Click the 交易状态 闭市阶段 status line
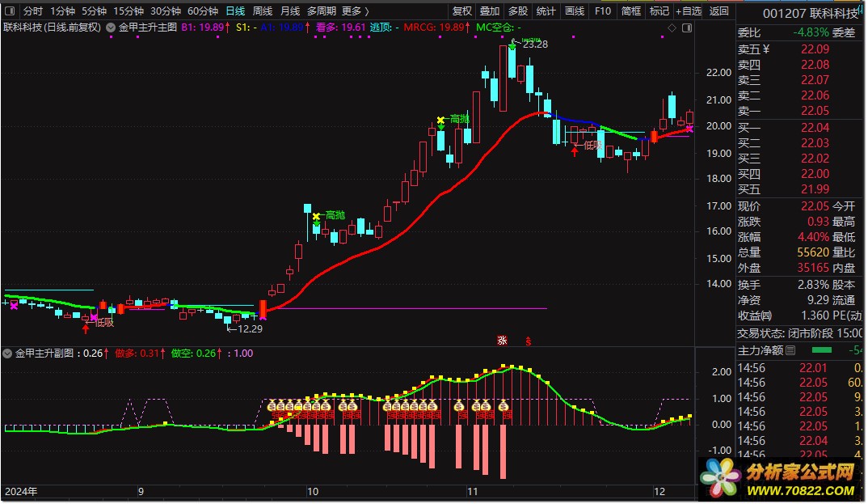Screen dimensions: 868x504 coord(800,333)
